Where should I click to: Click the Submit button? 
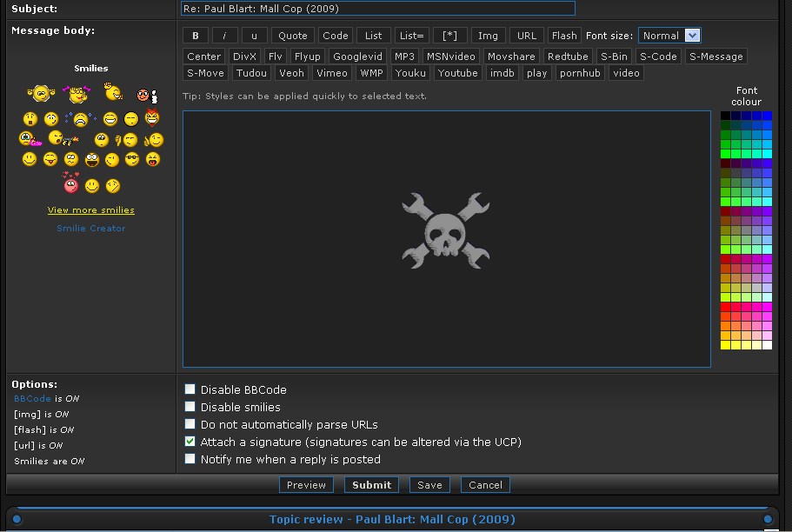(x=371, y=485)
